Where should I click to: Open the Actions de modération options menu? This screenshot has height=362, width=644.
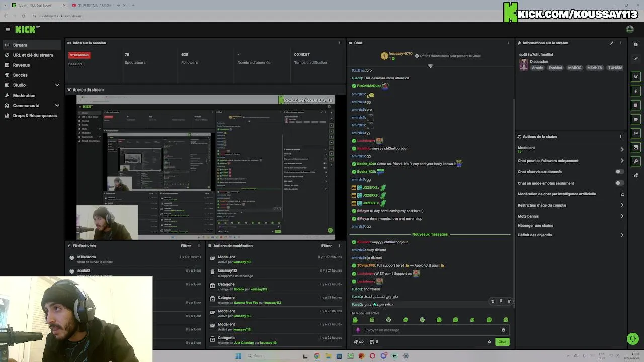coord(340,246)
